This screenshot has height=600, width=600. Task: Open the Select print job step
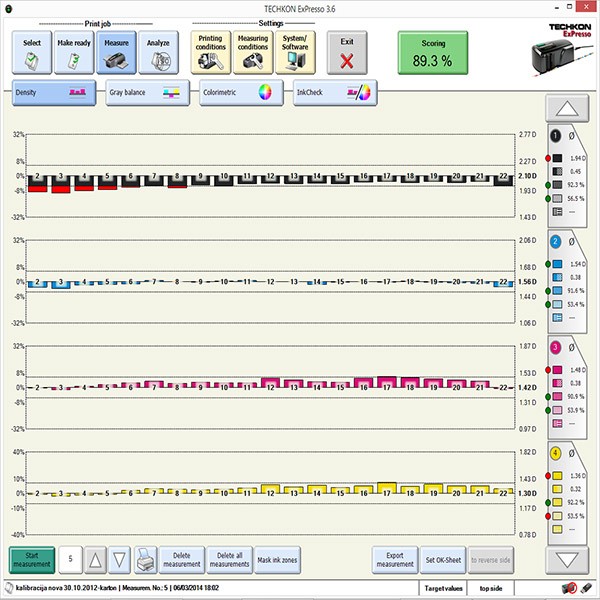click(32, 53)
